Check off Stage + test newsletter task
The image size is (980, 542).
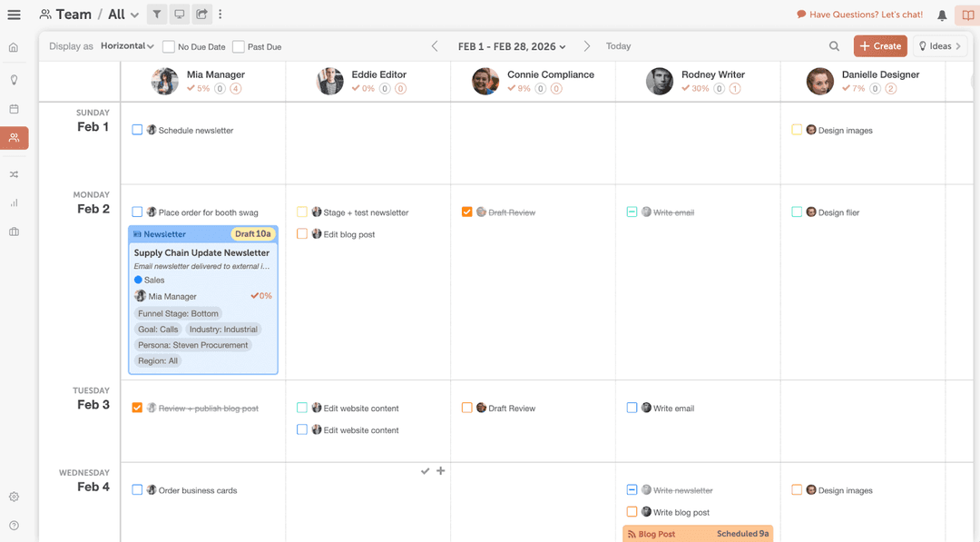302,212
